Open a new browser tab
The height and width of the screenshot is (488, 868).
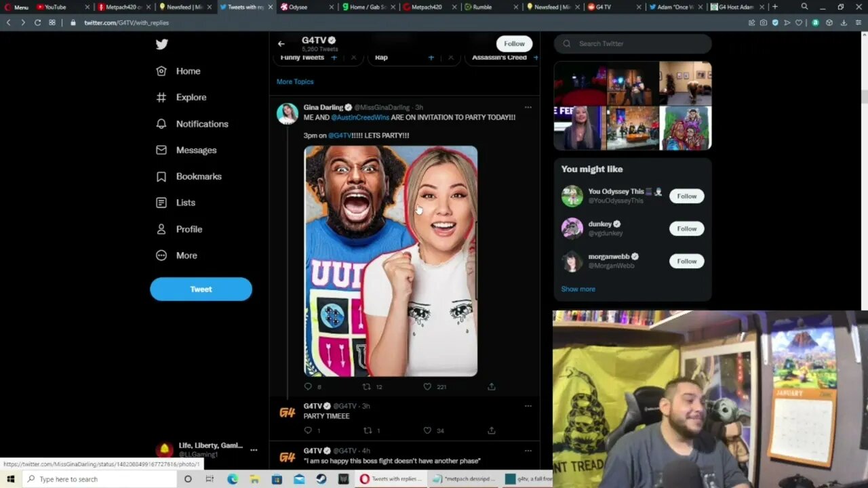pos(775,7)
